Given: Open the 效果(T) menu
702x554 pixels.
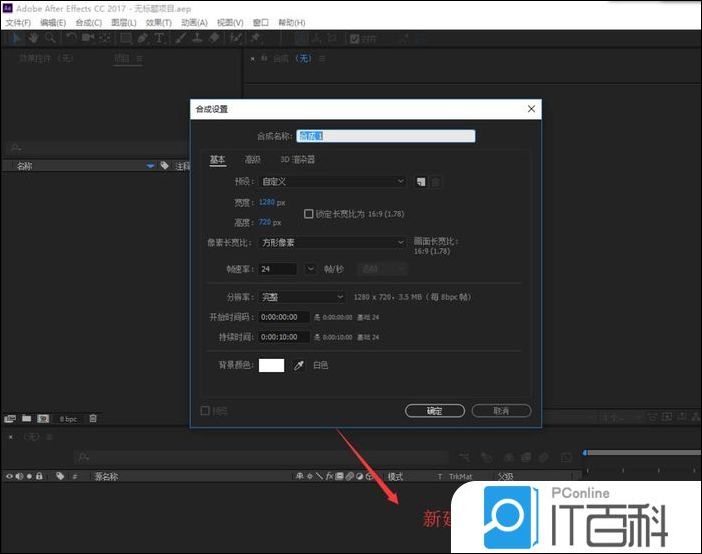Looking at the screenshot, I should (159, 22).
